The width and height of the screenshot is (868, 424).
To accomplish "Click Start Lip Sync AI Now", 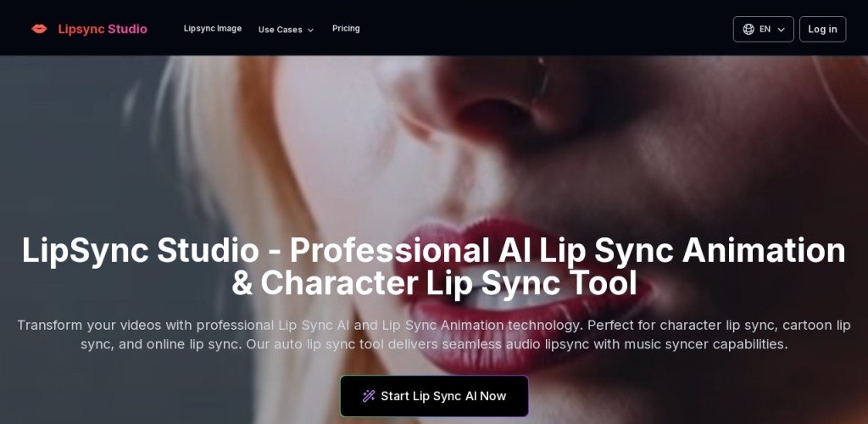I will [x=434, y=396].
